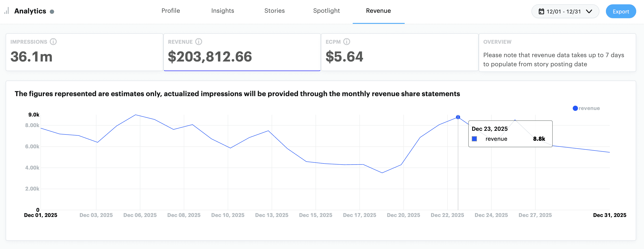Switch to the Profile tab
The image size is (644, 249).
pos(171,11)
